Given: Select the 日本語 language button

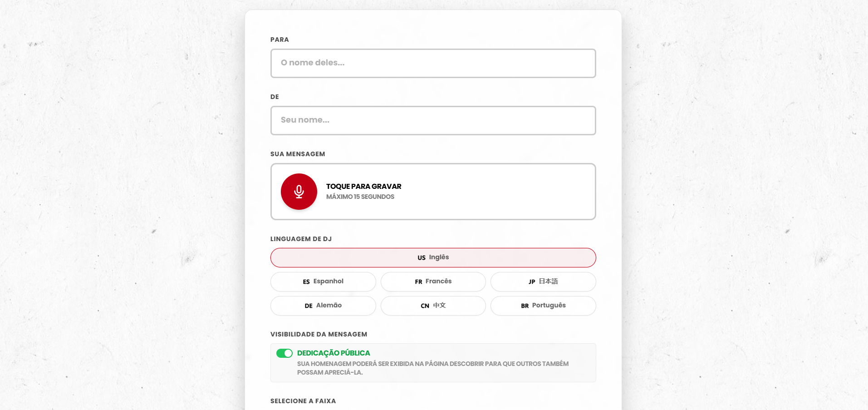Looking at the screenshot, I should point(543,282).
